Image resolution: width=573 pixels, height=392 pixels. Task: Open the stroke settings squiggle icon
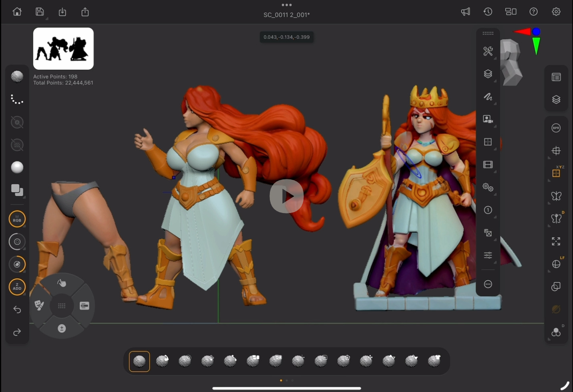[x=488, y=96]
